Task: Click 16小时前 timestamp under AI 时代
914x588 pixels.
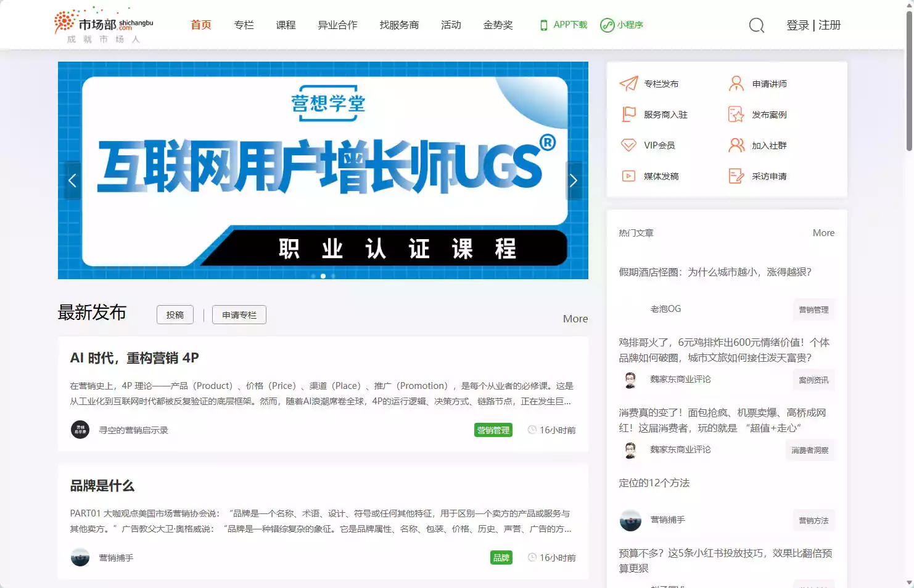Action: tap(558, 430)
